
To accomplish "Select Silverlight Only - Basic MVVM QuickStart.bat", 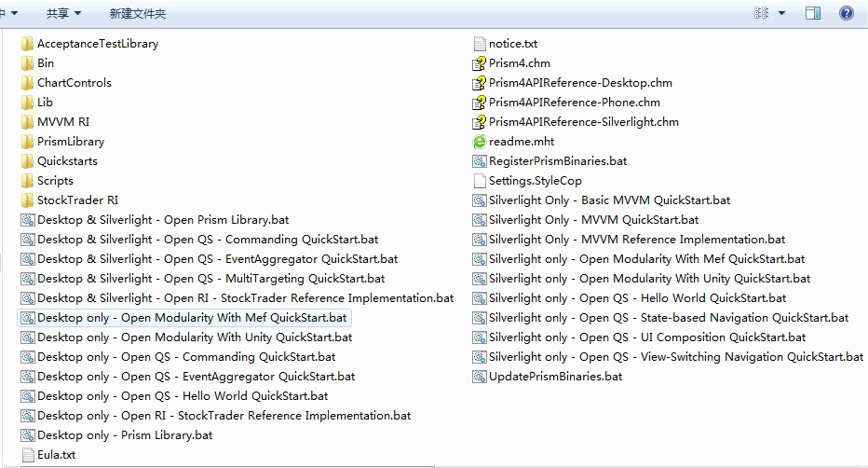I will tap(602, 200).
